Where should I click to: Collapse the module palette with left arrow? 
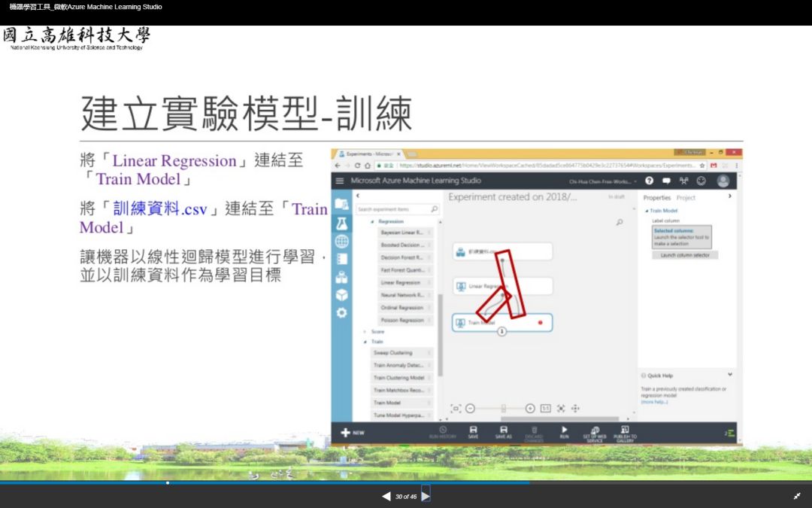[358, 196]
